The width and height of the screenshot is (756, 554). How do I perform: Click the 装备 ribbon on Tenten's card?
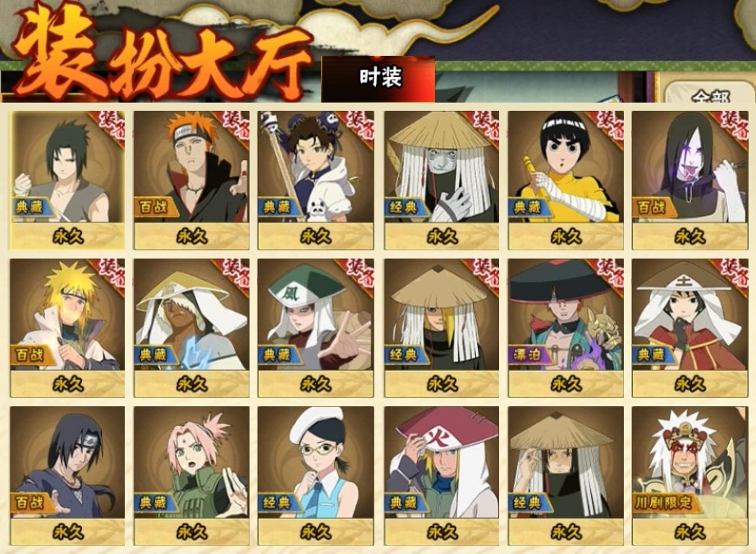click(360, 126)
